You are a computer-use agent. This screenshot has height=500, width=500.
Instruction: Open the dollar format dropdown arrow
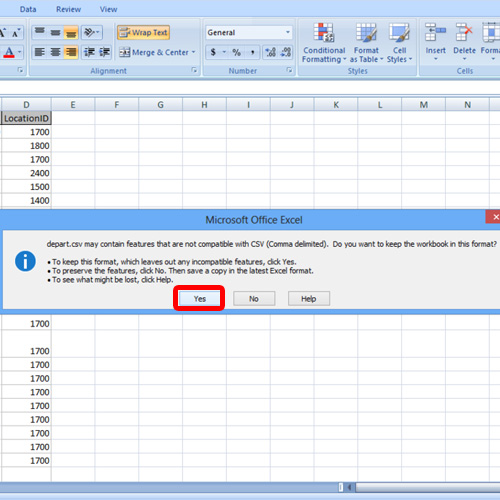(x=224, y=52)
